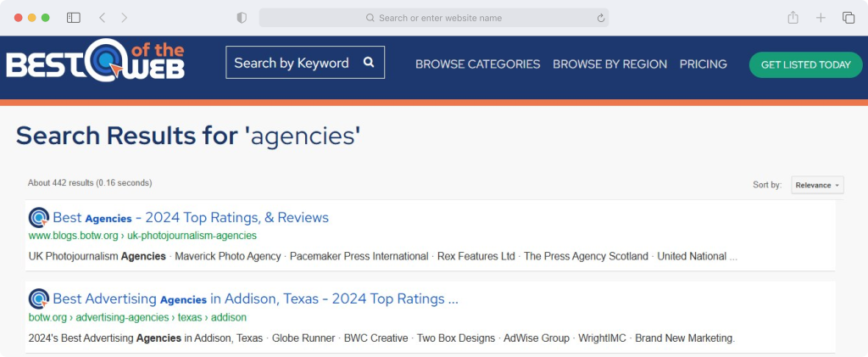Click the 'Maverick Photo Agency' snippet text

[227, 256]
